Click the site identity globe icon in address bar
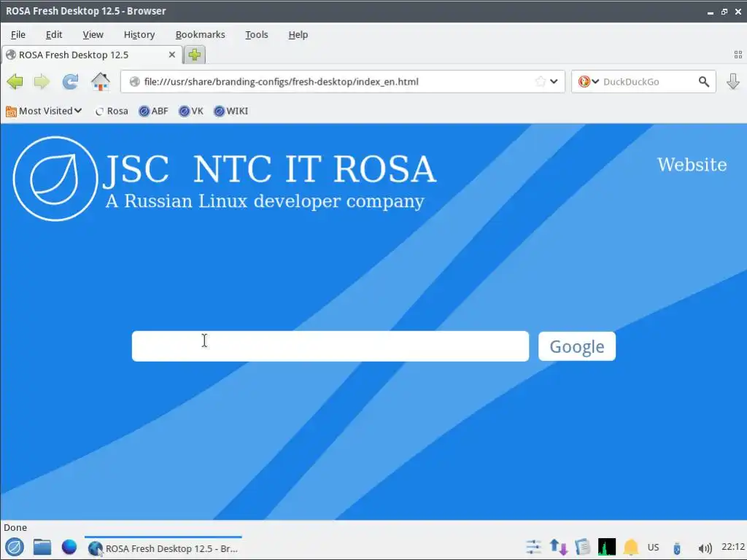This screenshot has width=747, height=560. pyautogui.click(x=135, y=82)
